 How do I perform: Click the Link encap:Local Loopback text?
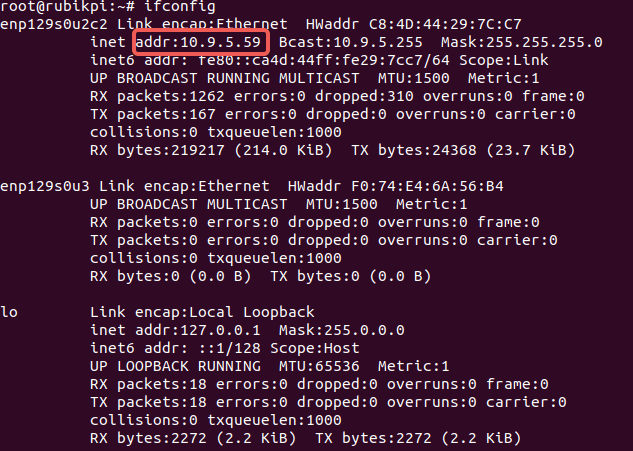coord(202,312)
